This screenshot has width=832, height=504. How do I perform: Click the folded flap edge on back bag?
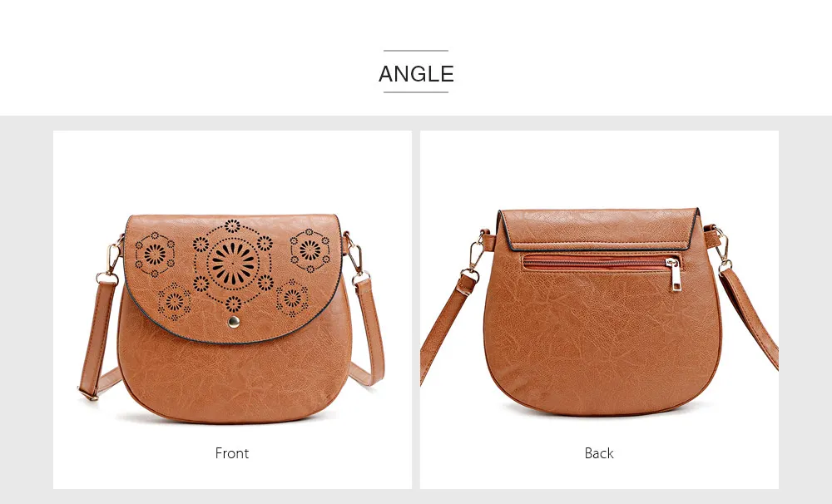coord(599,230)
